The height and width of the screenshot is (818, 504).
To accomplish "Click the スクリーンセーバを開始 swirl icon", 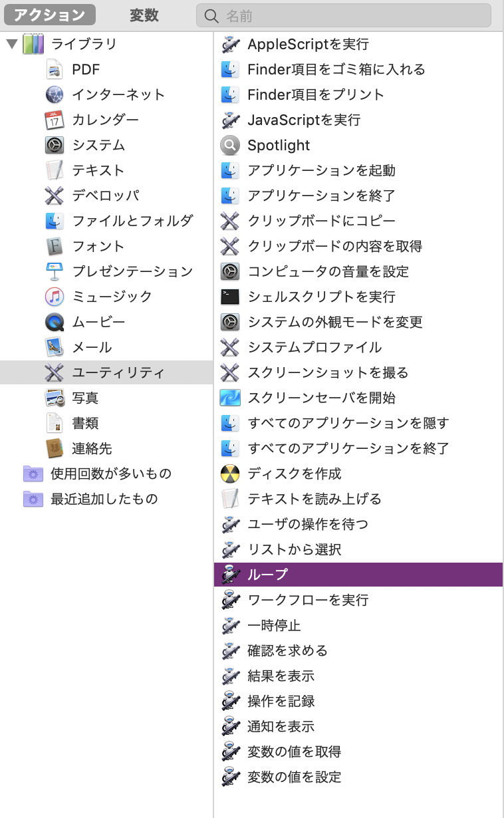I will (x=230, y=398).
